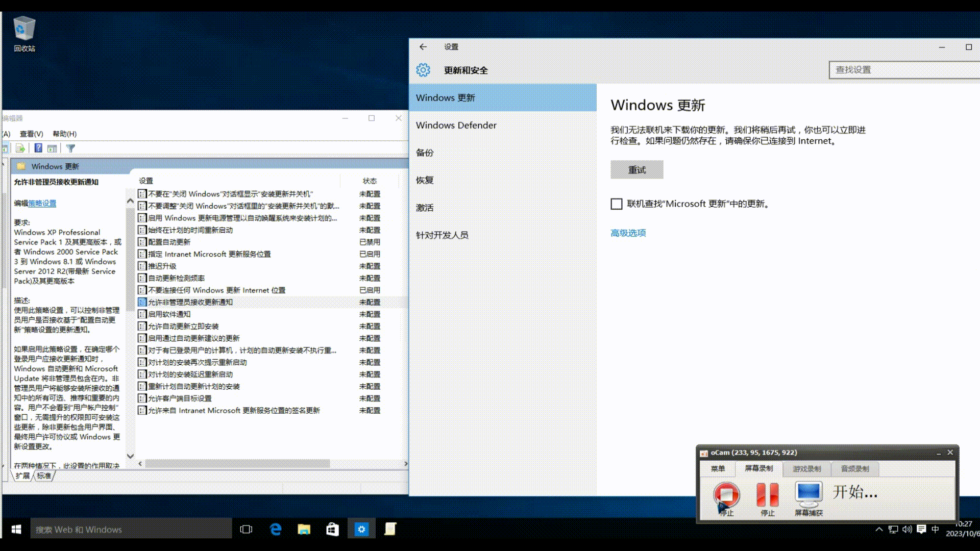Screen dimensions: 980x551
Task: Click the oCam screen capture monitor icon
Action: [808, 494]
